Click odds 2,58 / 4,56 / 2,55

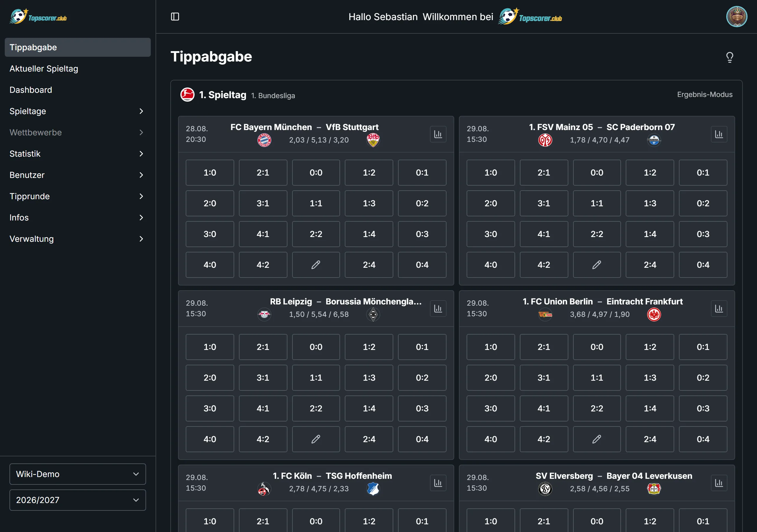(600, 489)
